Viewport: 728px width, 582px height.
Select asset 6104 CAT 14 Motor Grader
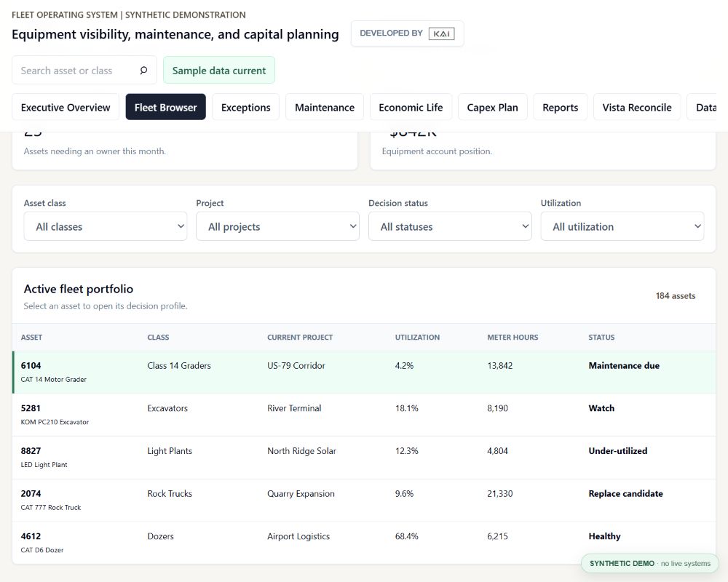point(364,372)
